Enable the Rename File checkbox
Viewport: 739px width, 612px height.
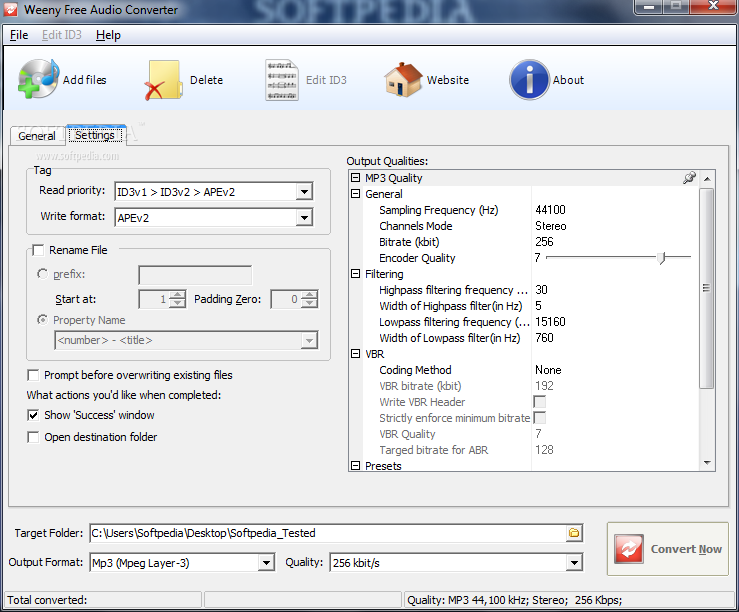click(38, 250)
